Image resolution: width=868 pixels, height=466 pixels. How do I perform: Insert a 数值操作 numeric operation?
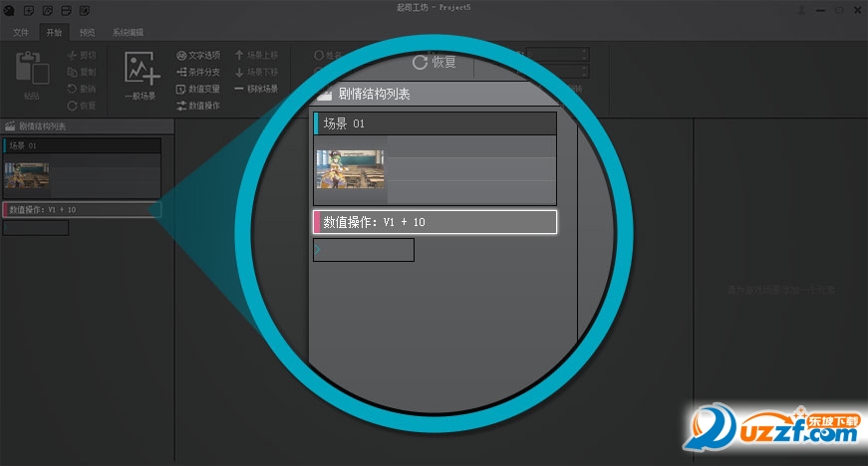point(198,105)
